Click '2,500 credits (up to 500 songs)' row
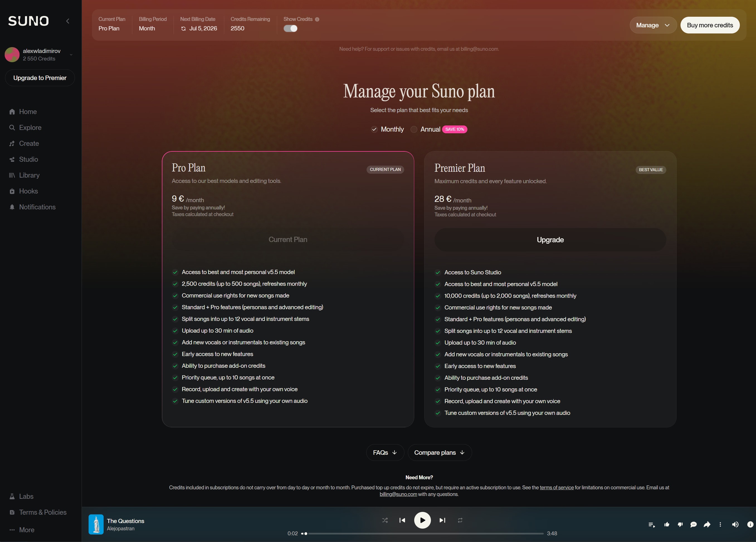This screenshot has width=756, height=542. click(x=240, y=284)
